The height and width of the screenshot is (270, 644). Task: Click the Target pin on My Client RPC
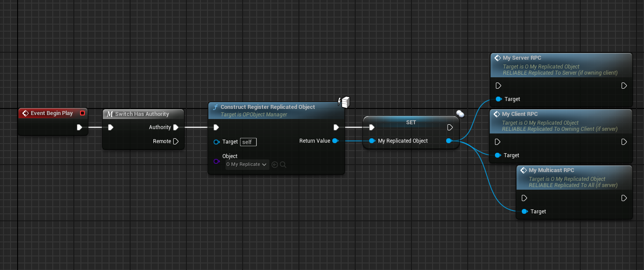click(498, 155)
